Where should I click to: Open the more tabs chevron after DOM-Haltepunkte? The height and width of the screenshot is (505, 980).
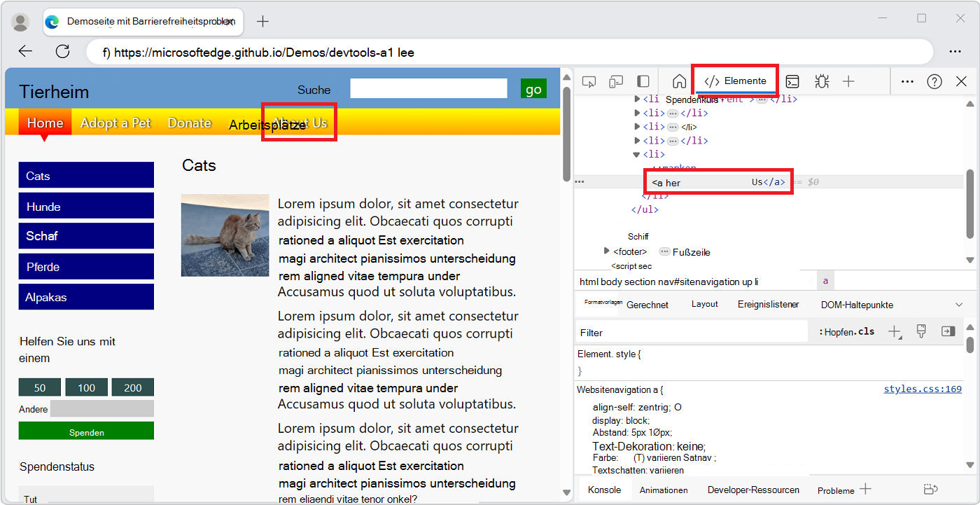pos(958,304)
